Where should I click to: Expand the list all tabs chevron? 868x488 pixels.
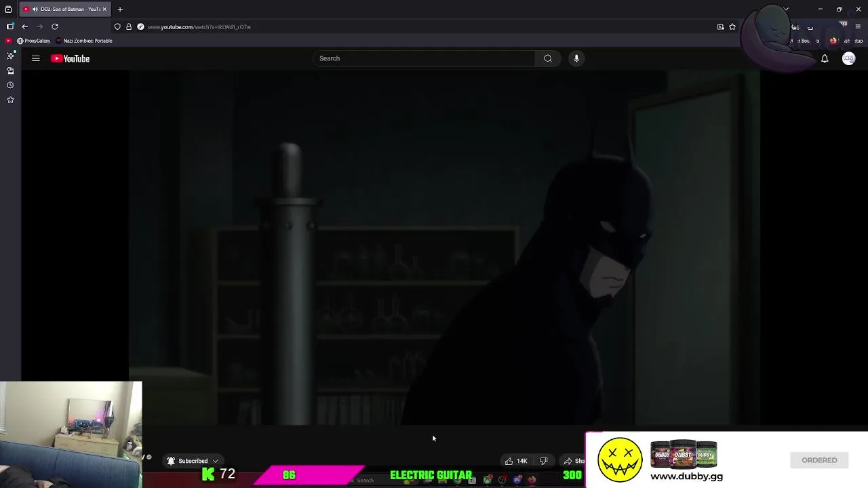(x=786, y=9)
